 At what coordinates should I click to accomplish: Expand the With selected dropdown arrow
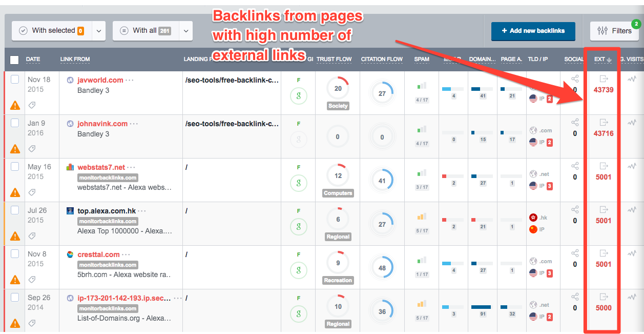coord(99,31)
